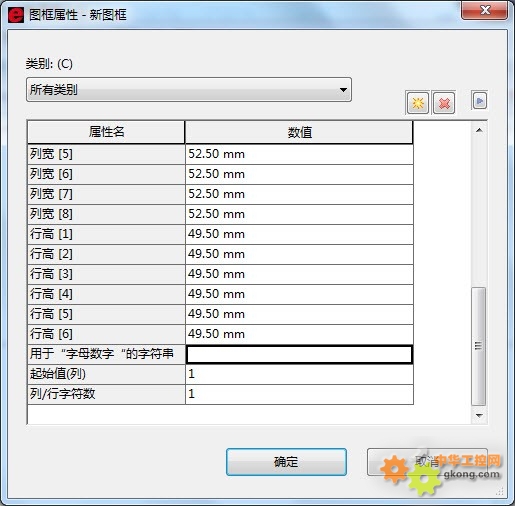Click the dropdown arrow of 类别 combo box
Image resolution: width=515 pixels, height=506 pixels.
[343, 90]
